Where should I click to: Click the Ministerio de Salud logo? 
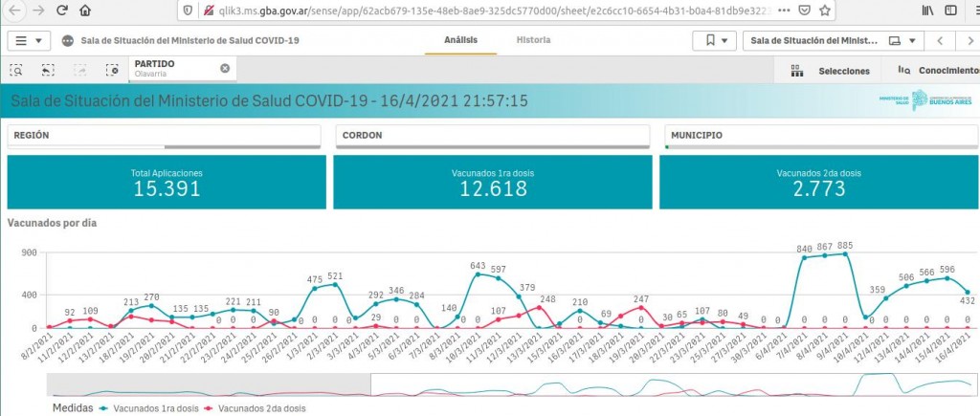point(925,100)
